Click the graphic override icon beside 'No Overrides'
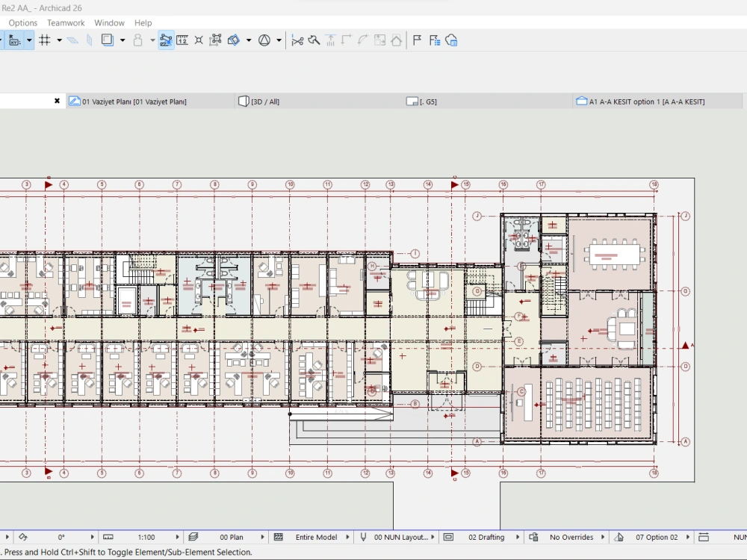The width and height of the screenshot is (747, 560). click(535, 537)
